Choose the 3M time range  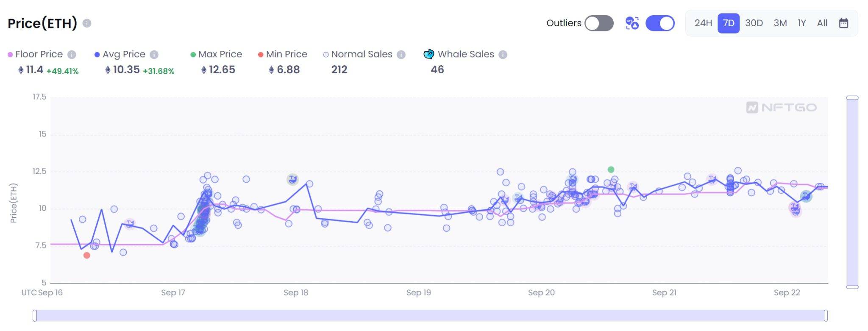coord(780,23)
